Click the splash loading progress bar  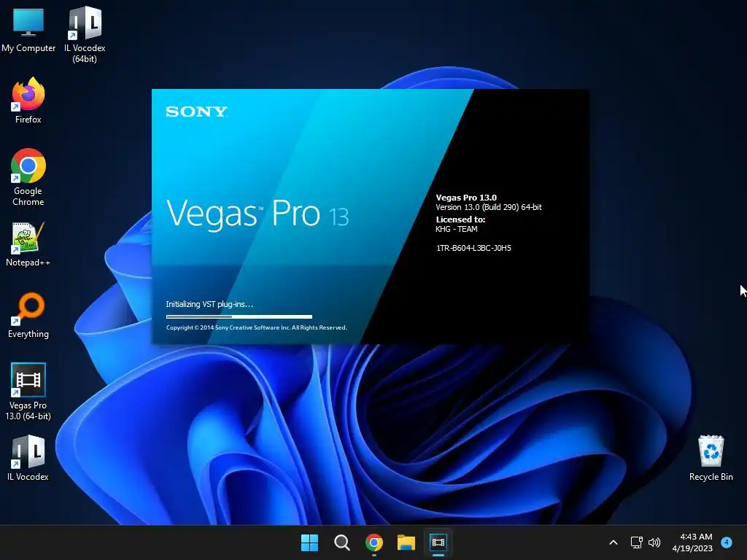click(x=239, y=316)
